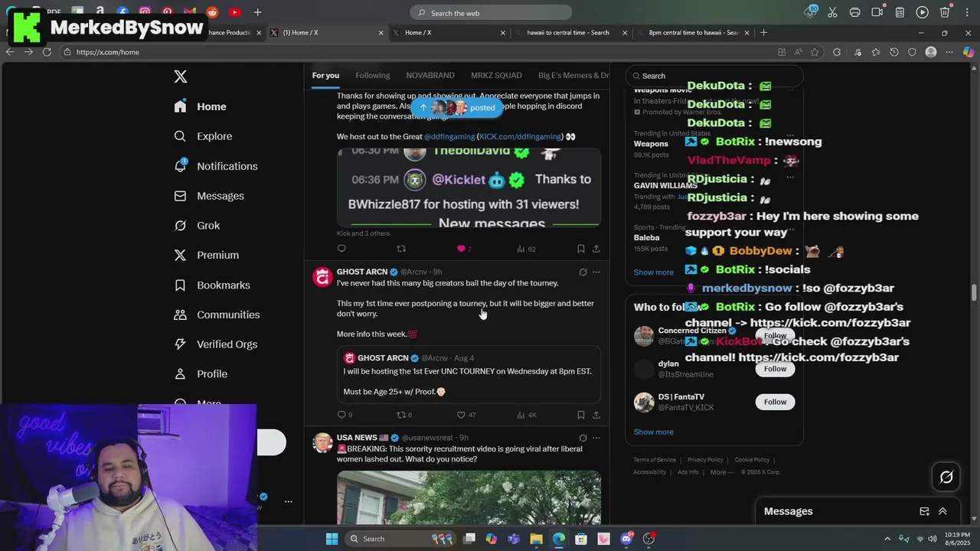Viewport: 980px width, 551px height.
Task: Share the GHOST ARCN post
Action: (596, 415)
